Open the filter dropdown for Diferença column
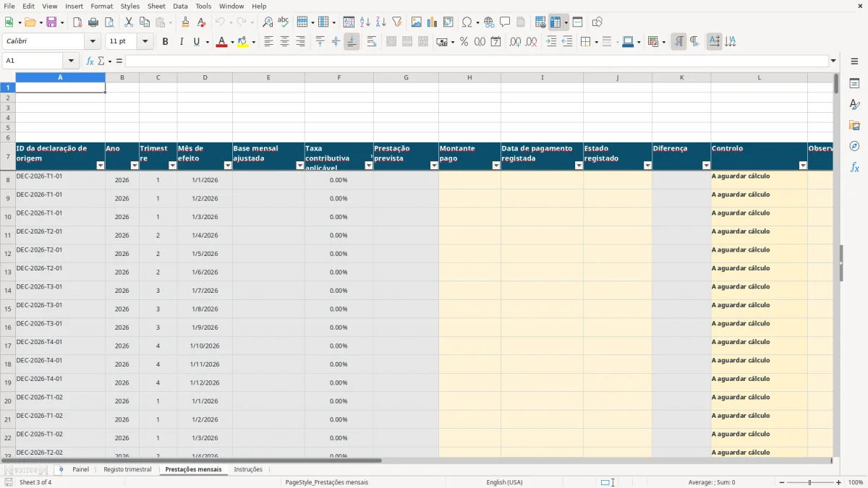Image resolution: width=868 pixels, height=488 pixels. click(706, 166)
